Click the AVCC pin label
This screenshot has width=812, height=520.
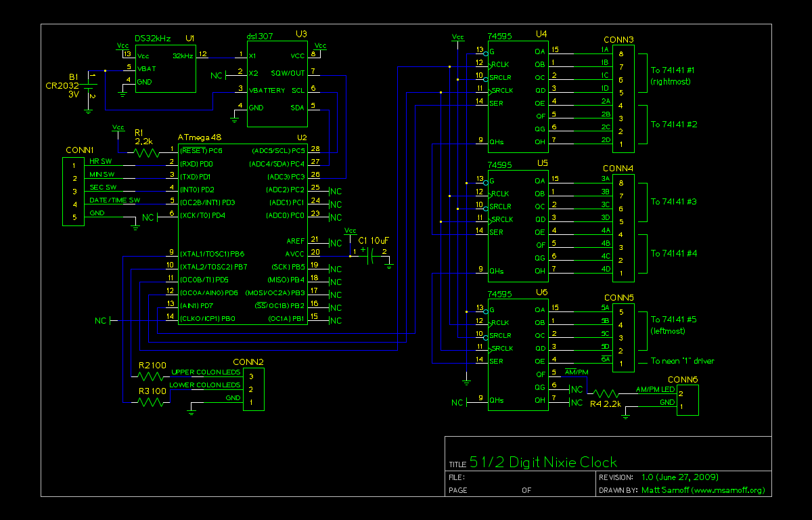coord(296,253)
